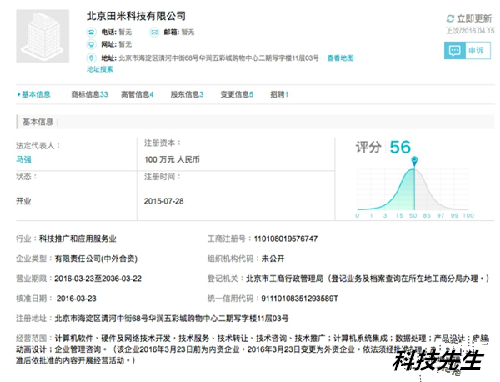The image size is (500, 382).
Task: Click the score value 56
Action: coord(400,147)
